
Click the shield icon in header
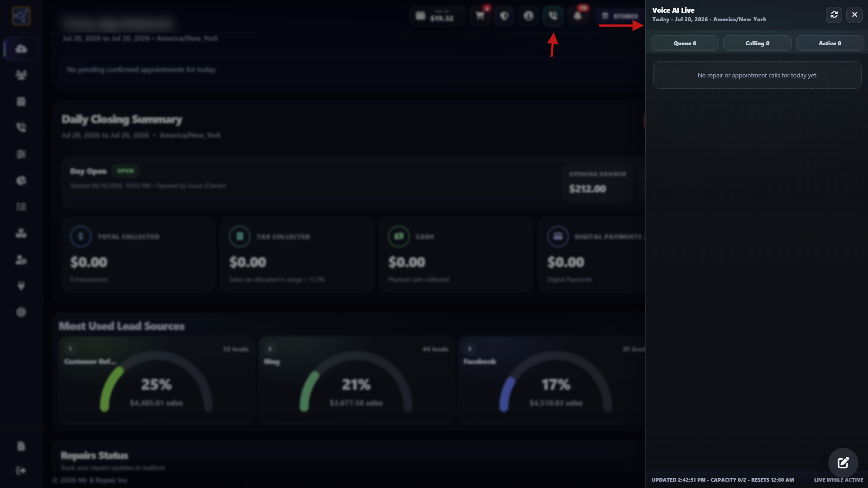(x=504, y=16)
